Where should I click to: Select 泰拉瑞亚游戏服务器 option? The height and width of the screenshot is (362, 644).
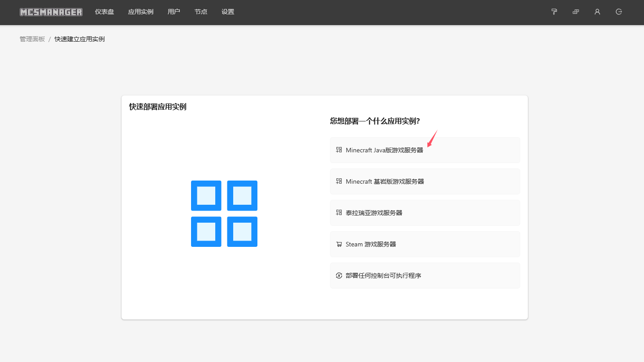click(425, 213)
